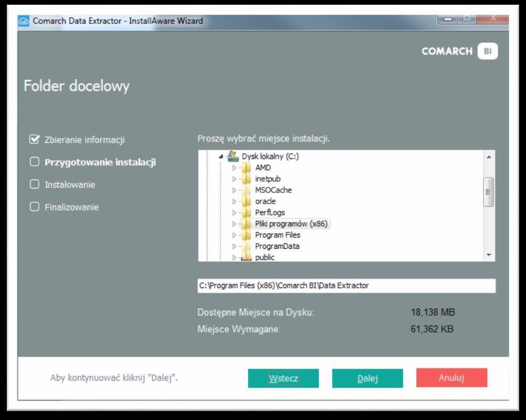Click the folder tree scrollbar thumb
Screen dimensions: 526x420
488,192
